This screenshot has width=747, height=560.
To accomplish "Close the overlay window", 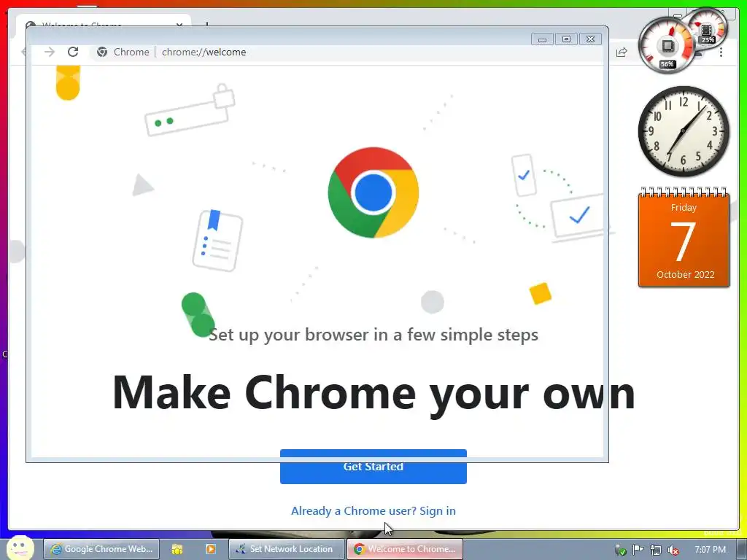I will pos(590,39).
